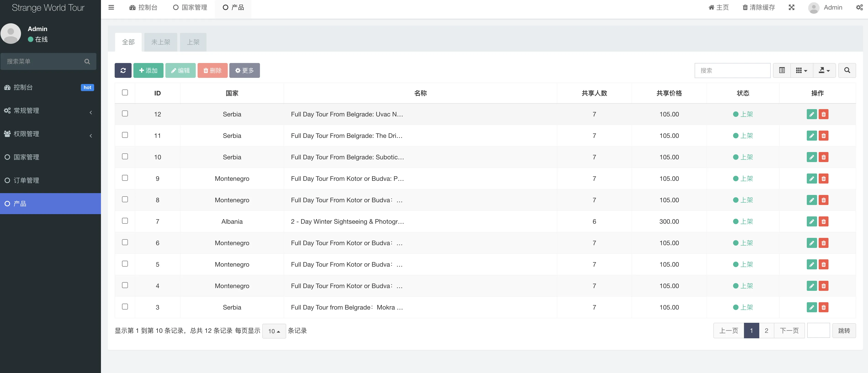Screen dimensions: 868x373
Task: Open 控制台 hot item in sidebar
Action: [50, 87]
